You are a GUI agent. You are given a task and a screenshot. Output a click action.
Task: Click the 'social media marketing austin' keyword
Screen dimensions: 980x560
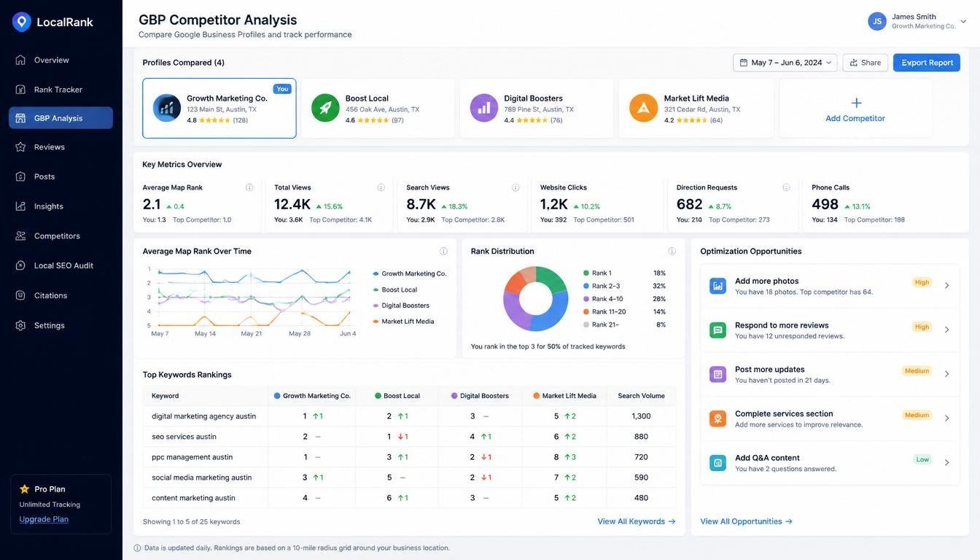(x=202, y=478)
